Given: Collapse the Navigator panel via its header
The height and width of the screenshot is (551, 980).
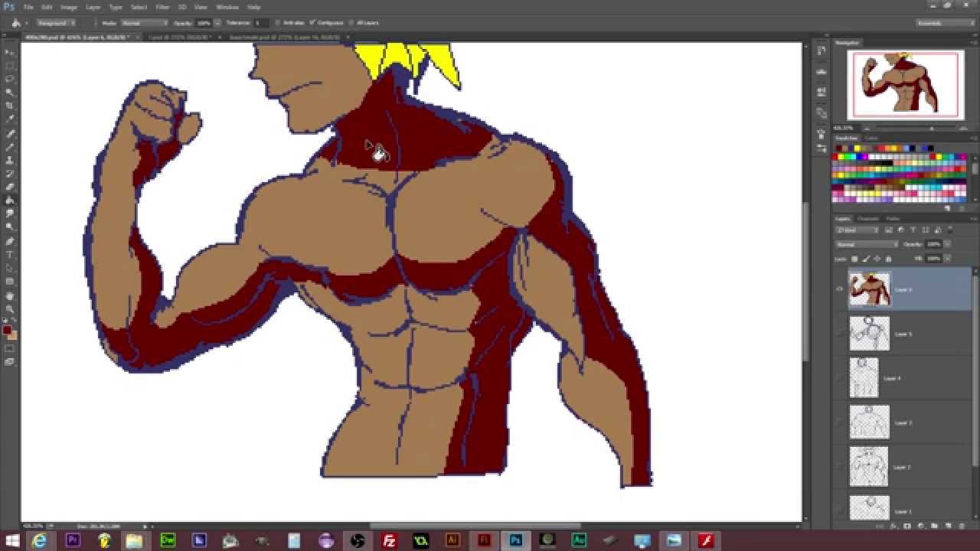Looking at the screenshot, I should point(846,42).
